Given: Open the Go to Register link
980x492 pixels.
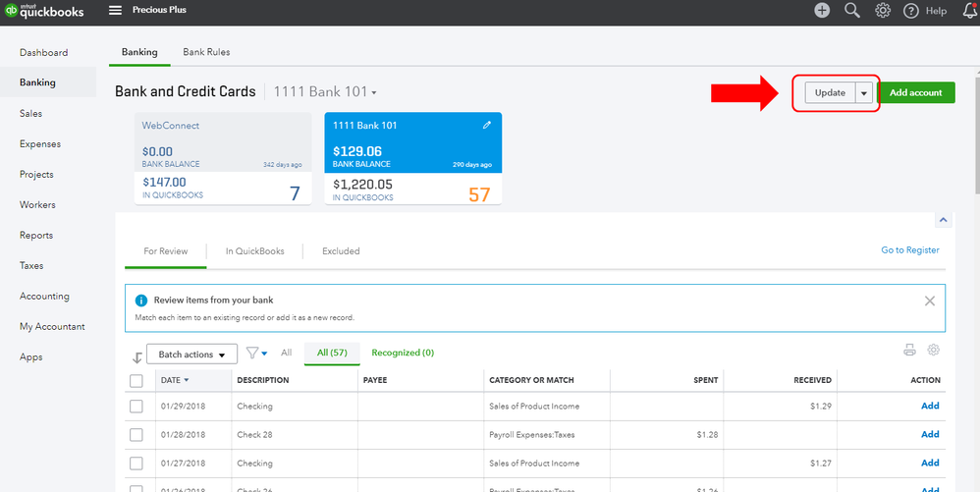Looking at the screenshot, I should pyautogui.click(x=910, y=250).
